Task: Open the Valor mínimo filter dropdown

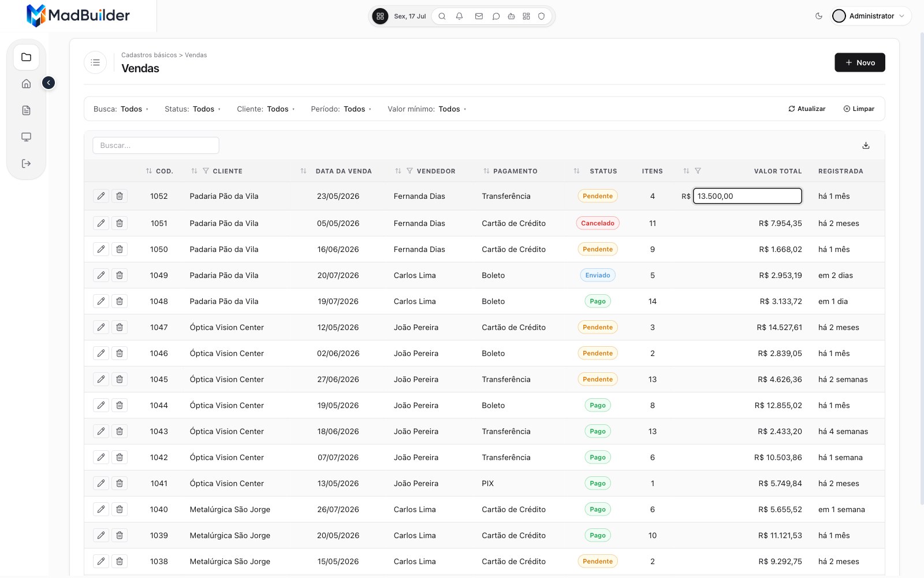Action: 427,109
